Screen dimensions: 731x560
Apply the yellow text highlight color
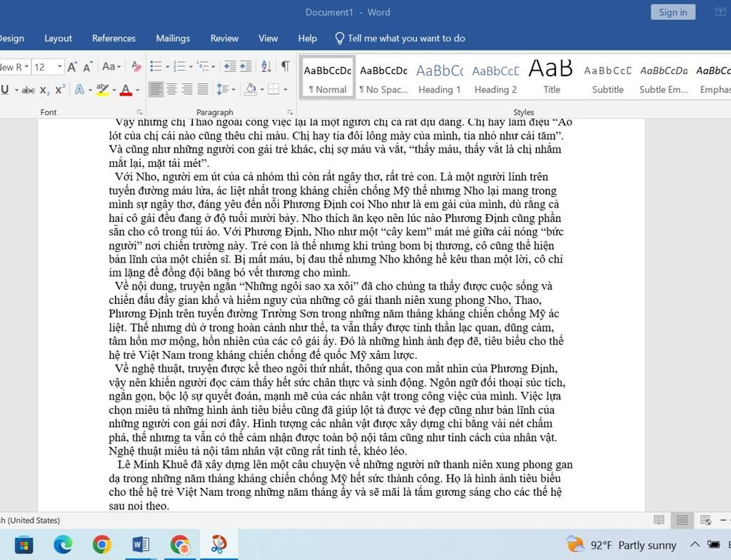102,89
